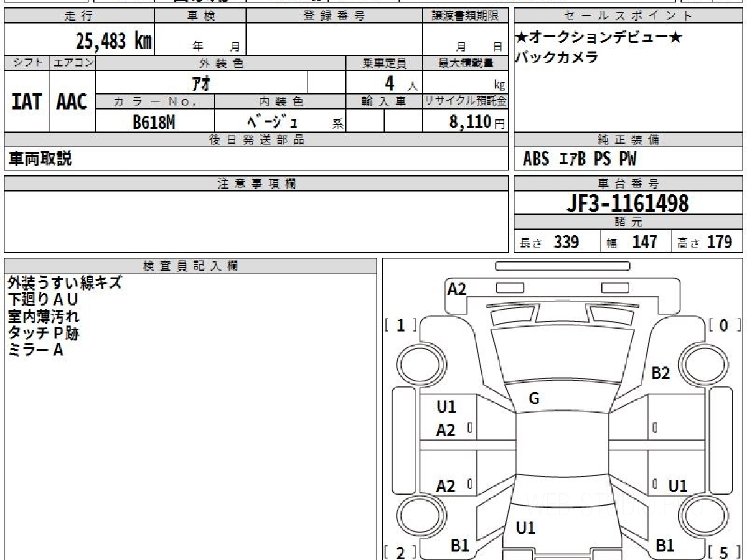Select the 純正装備 header
747x560 pixels.
coord(629,140)
